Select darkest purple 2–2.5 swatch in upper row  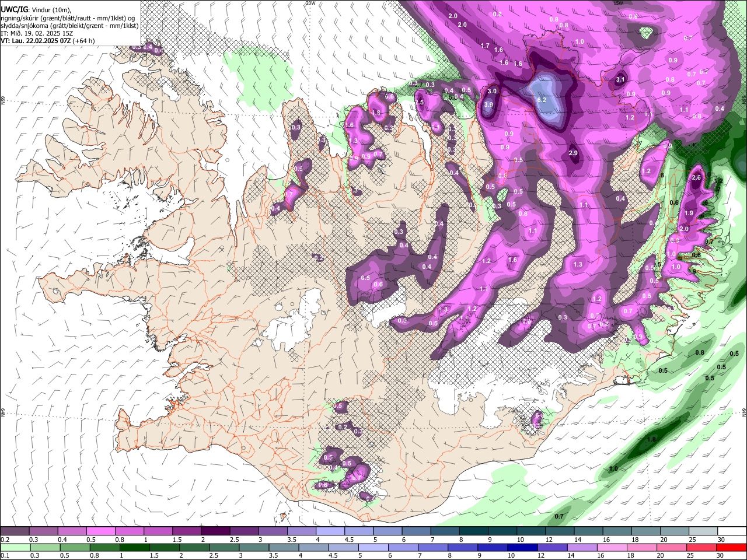(x=216, y=531)
